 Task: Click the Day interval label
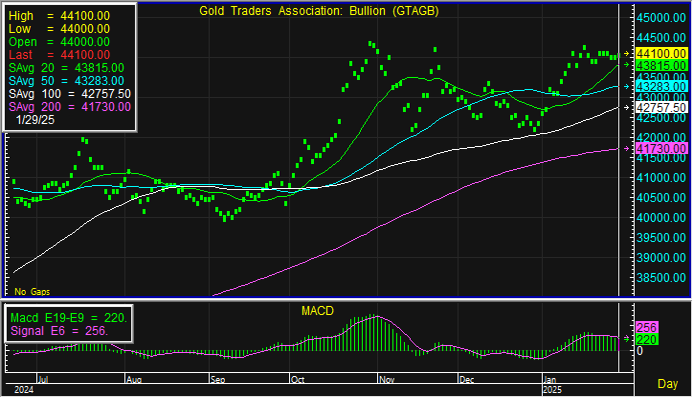[x=667, y=383]
